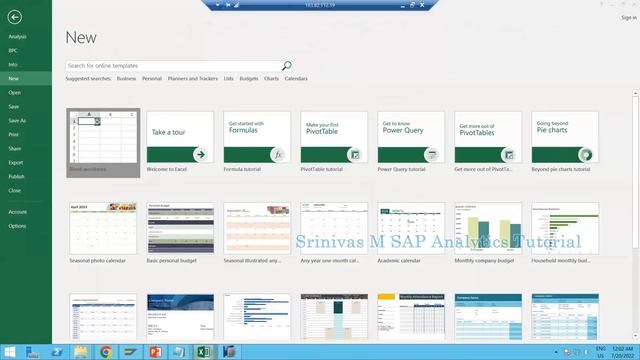
Task: Click the PivotTable tutorial caption
Action: [x=321, y=169]
